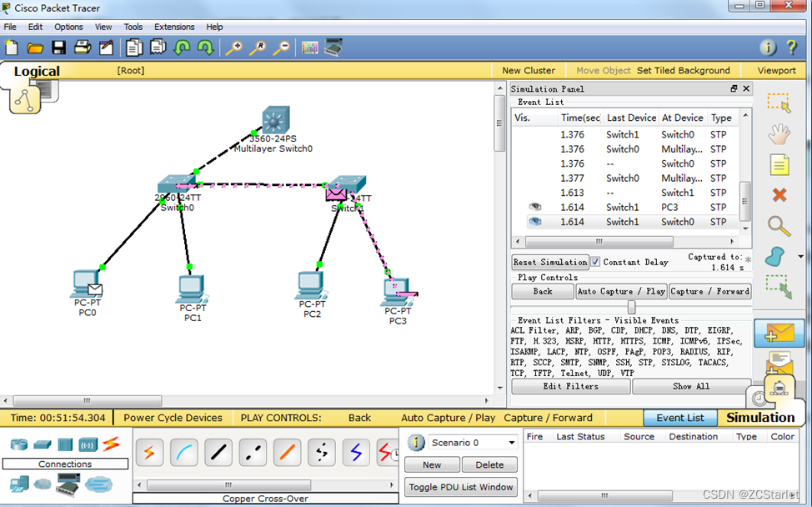Click Power Cycle Devices
Viewport: 812px width, 507px height.
click(173, 418)
